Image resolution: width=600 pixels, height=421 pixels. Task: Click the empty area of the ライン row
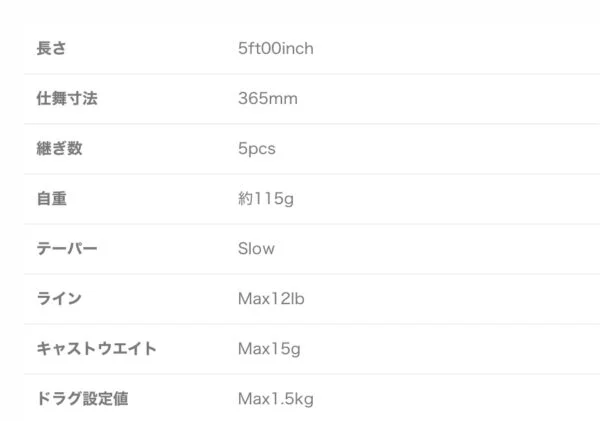[452, 299]
